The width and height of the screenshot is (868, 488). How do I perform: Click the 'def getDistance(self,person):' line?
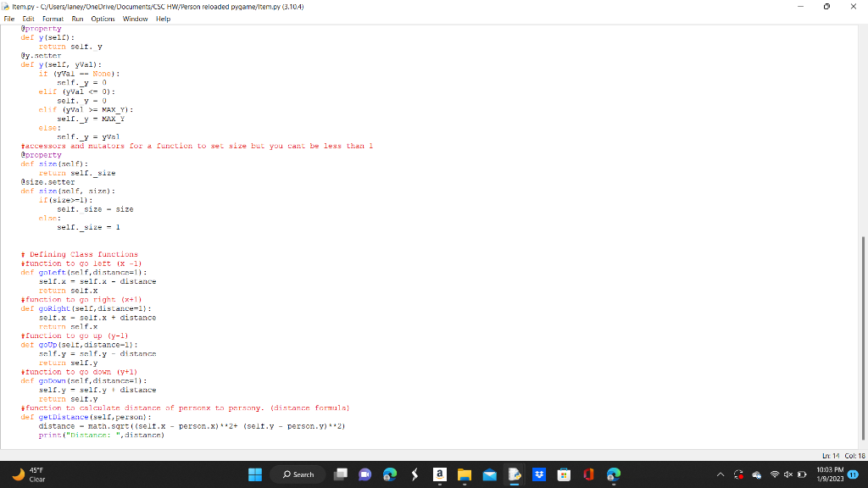[86, 417]
